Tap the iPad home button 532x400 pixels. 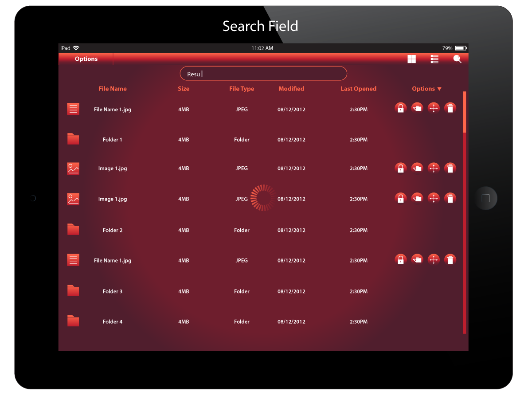485,198
